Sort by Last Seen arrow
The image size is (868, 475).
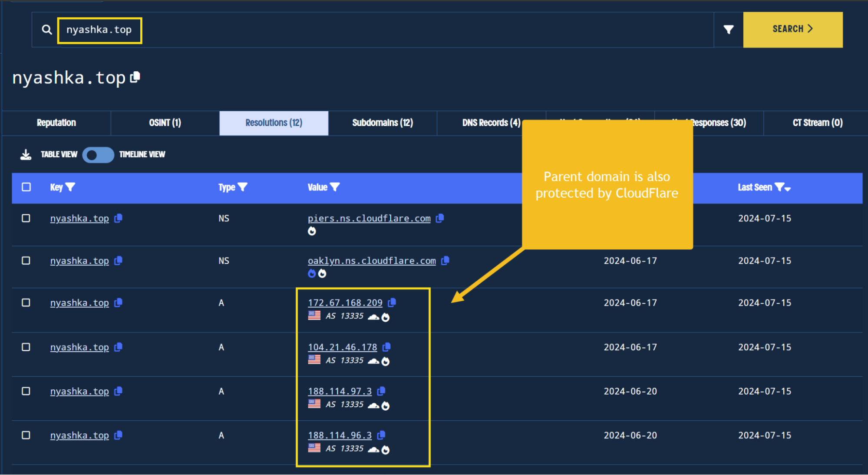click(788, 189)
